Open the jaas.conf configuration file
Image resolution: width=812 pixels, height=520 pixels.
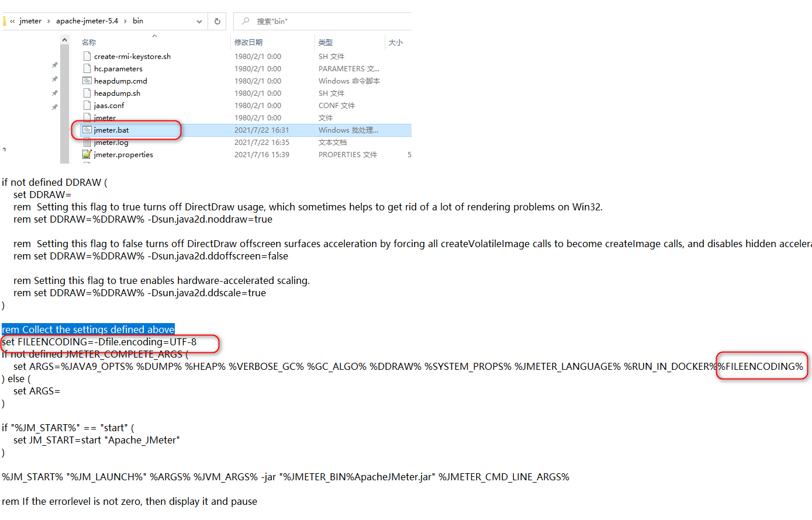coord(109,105)
